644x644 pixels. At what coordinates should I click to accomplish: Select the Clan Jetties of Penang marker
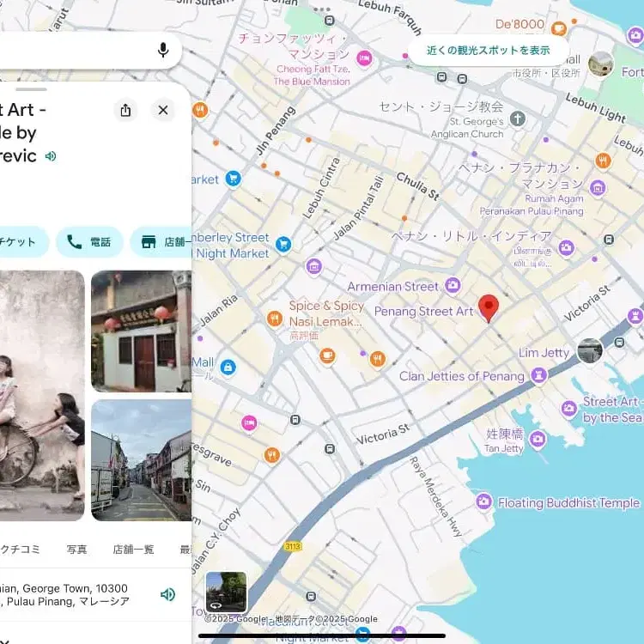(x=539, y=375)
